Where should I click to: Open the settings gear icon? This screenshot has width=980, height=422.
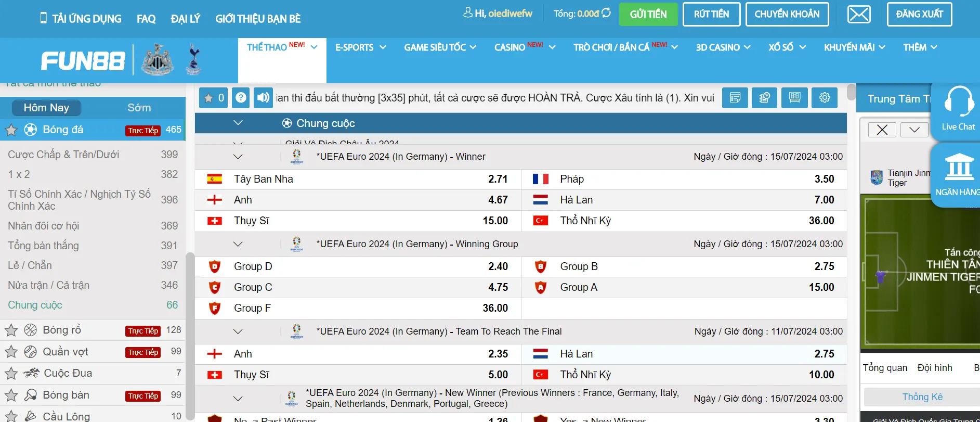[x=825, y=98]
